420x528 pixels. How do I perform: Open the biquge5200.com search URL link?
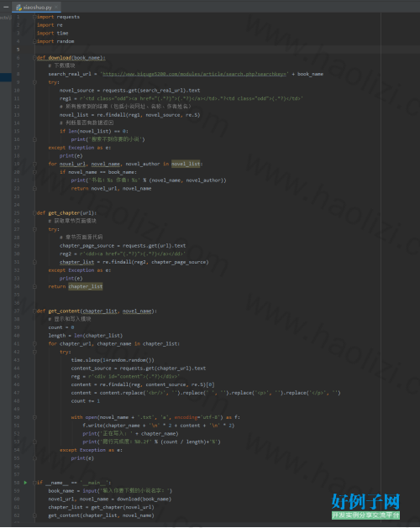click(x=194, y=74)
